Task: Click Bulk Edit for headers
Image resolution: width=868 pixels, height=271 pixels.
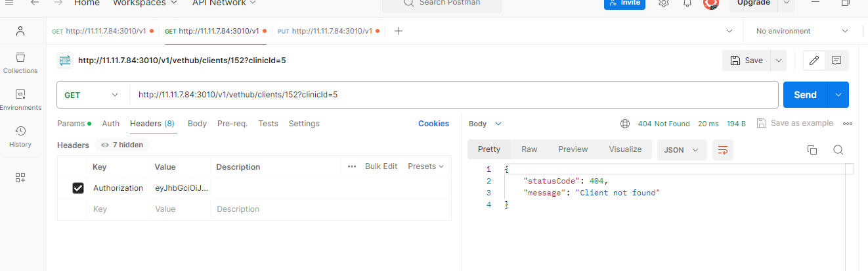Action: [381, 166]
